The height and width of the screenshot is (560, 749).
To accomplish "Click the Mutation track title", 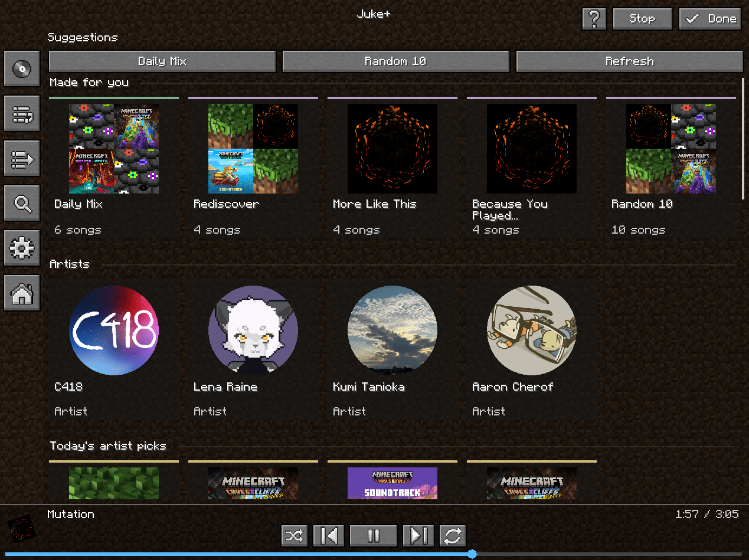I will [x=71, y=515].
